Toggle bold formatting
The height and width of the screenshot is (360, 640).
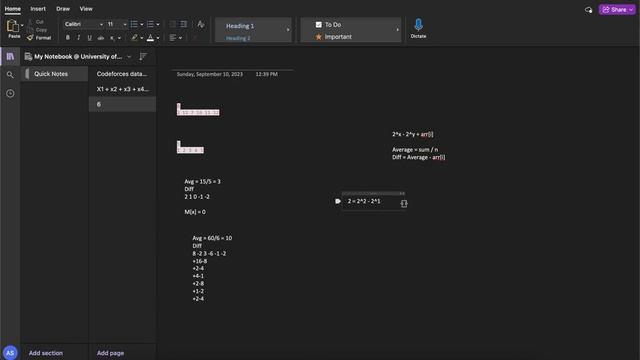(x=68, y=38)
